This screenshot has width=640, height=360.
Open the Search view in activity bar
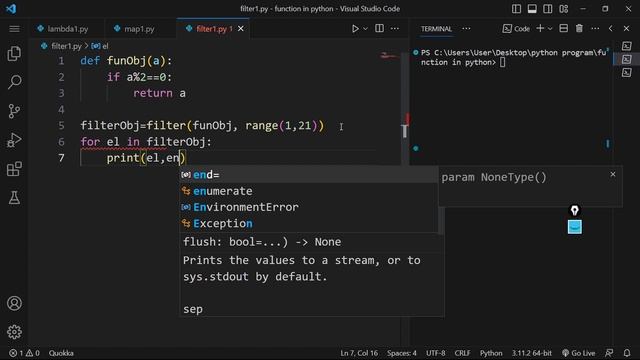pyautogui.click(x=14, y=82)
